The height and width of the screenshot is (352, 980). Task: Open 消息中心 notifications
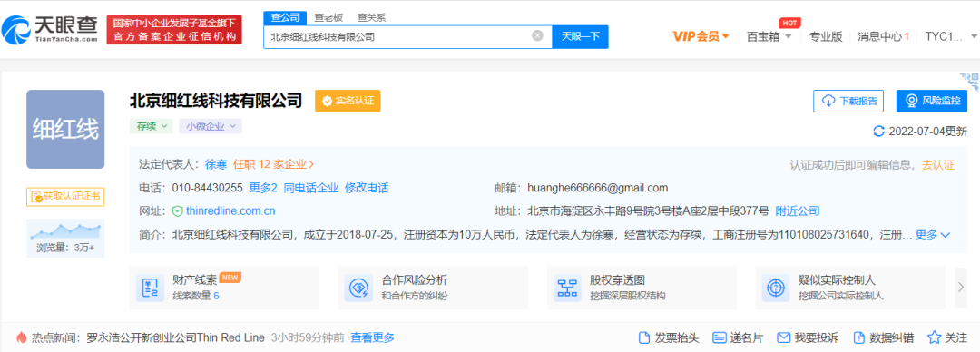(x=883, y=36)
